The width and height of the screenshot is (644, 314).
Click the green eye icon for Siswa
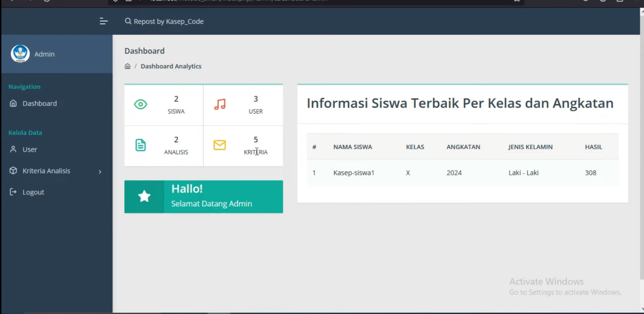pyautogui.click(x=141, y=104)
